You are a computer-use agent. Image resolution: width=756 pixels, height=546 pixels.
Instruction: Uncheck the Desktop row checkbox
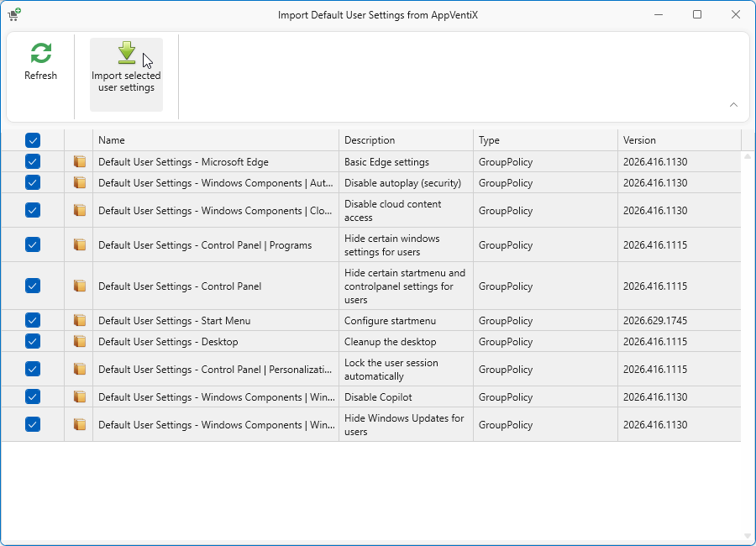[33, 342]
